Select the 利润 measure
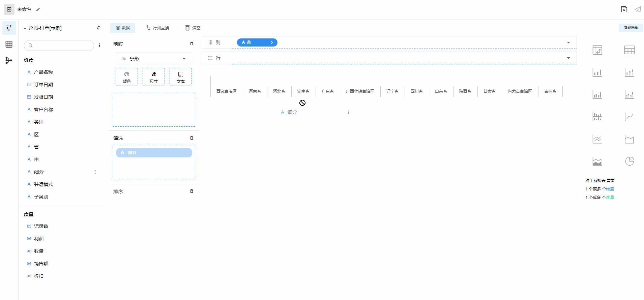644x300 pixels. click(39, 239)
